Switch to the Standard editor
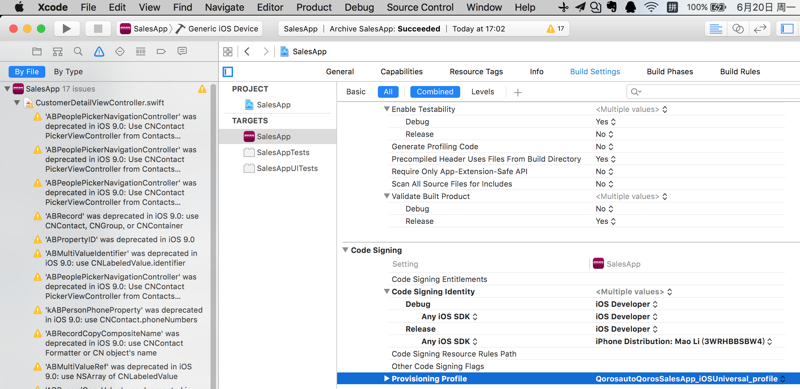 click(716, 29)
